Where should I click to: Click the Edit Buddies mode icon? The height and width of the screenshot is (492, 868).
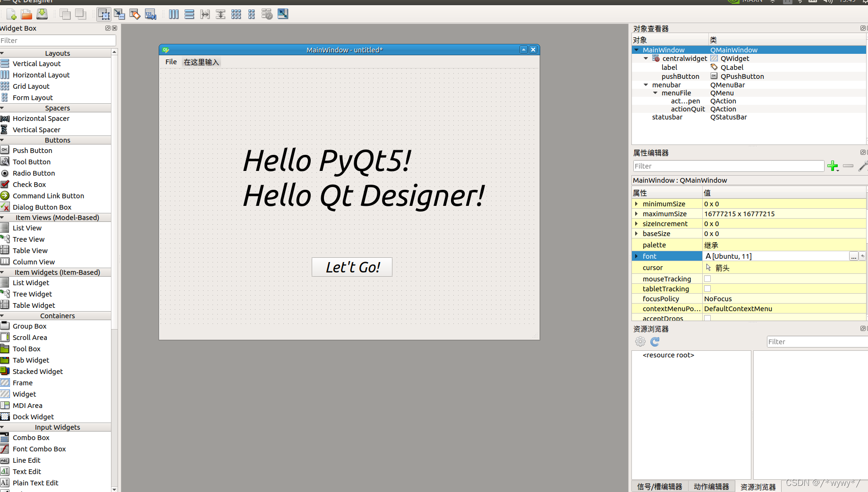pyautogui.click(x=135, y=14)
